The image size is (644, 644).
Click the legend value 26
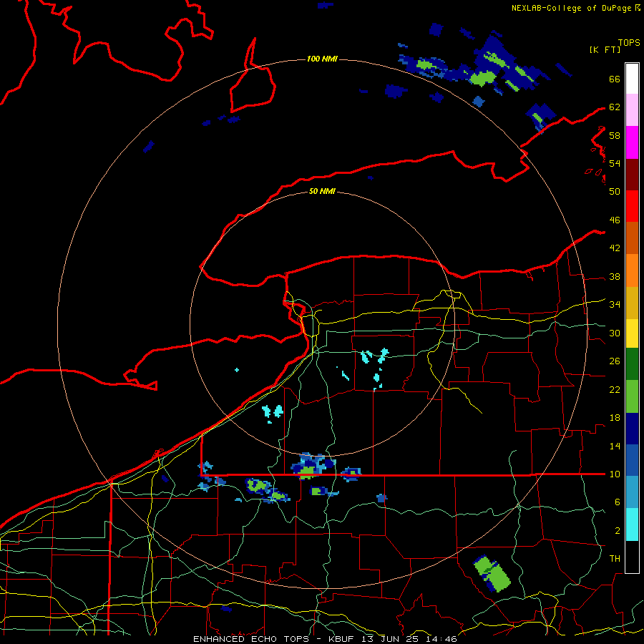point(615,361)
